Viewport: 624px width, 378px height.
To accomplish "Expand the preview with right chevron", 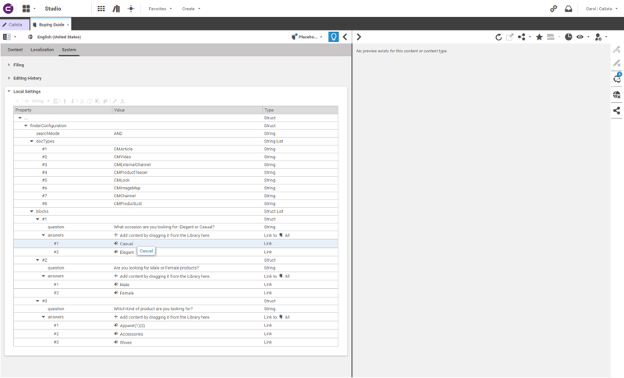I will pos(359,37).
